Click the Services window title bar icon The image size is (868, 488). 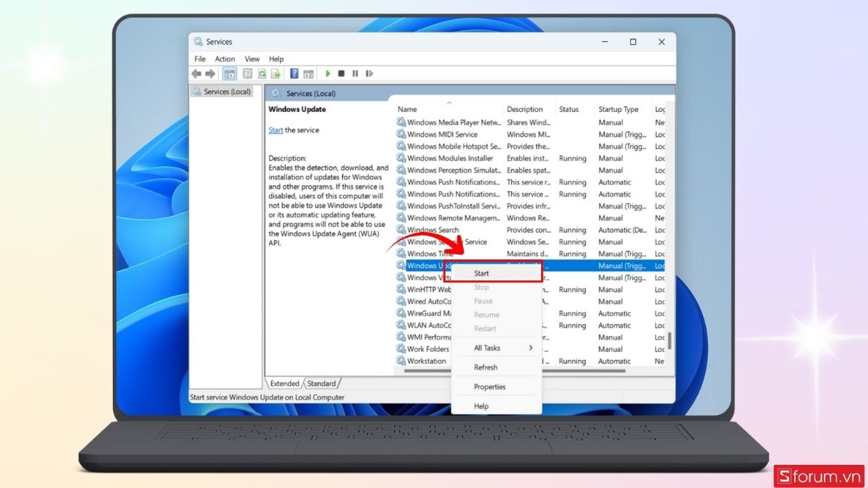click(198, 42)
